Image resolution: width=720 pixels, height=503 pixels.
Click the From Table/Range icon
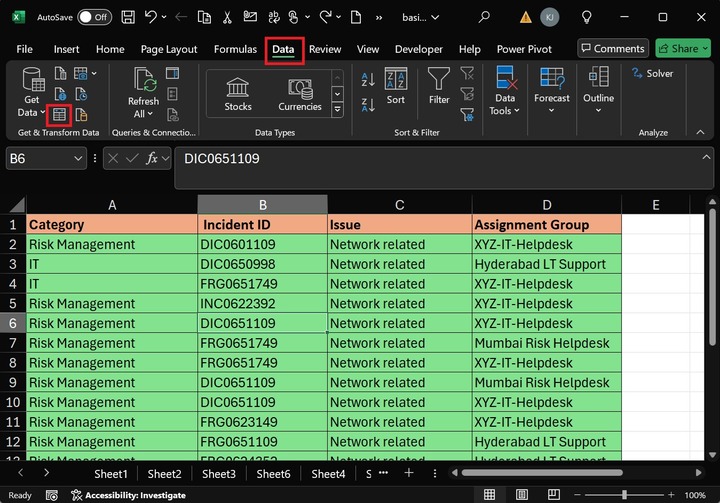[x=60, y=114]
